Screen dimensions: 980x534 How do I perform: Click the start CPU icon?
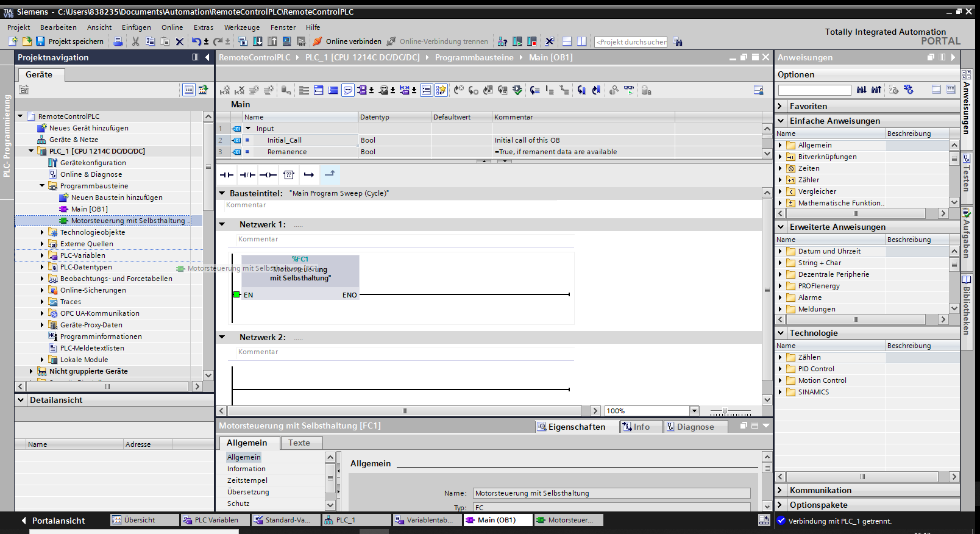tap(517, 41)
